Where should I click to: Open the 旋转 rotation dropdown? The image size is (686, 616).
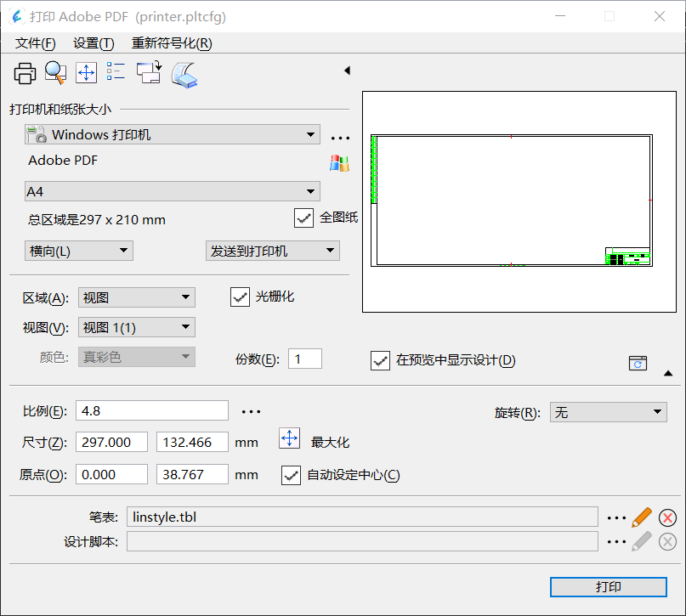[608, 412]
